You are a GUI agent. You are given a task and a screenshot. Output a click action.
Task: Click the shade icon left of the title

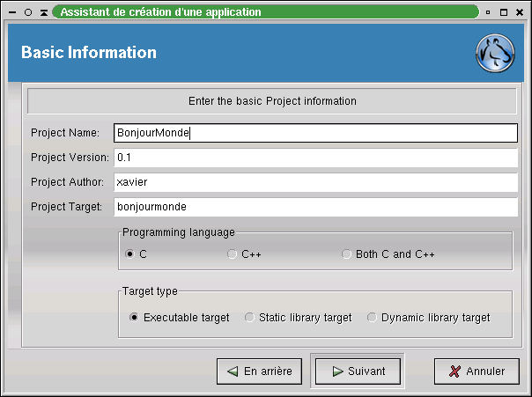[43, 12]
